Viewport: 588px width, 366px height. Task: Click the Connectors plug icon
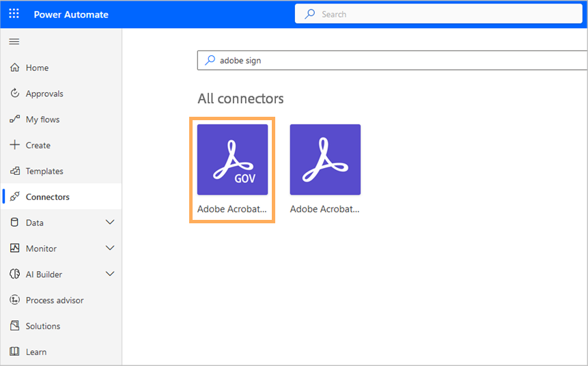pos(14,197)
